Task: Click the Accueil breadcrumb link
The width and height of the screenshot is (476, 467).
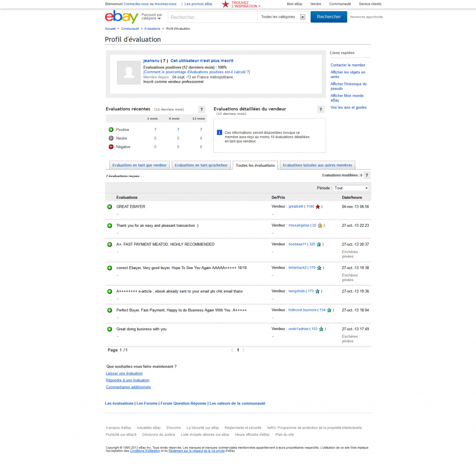Action: (x=110, y=28)
